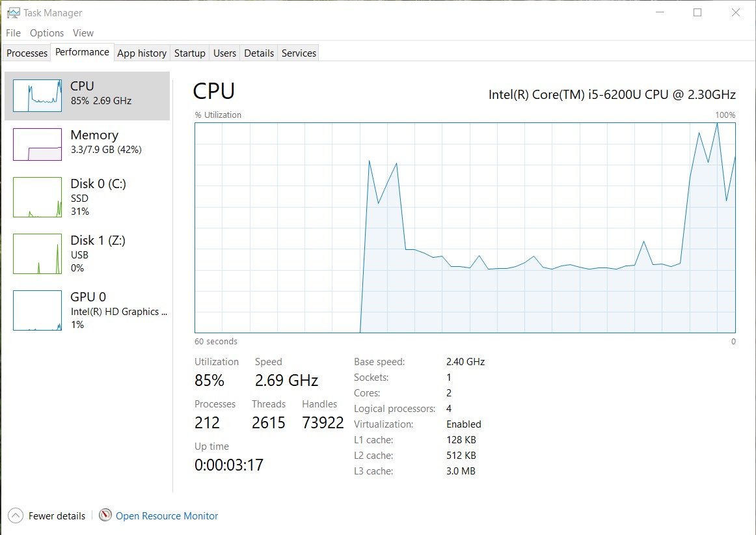
Task: Click the Open Resource Monitor link
Action: click(x=167, y=515)
